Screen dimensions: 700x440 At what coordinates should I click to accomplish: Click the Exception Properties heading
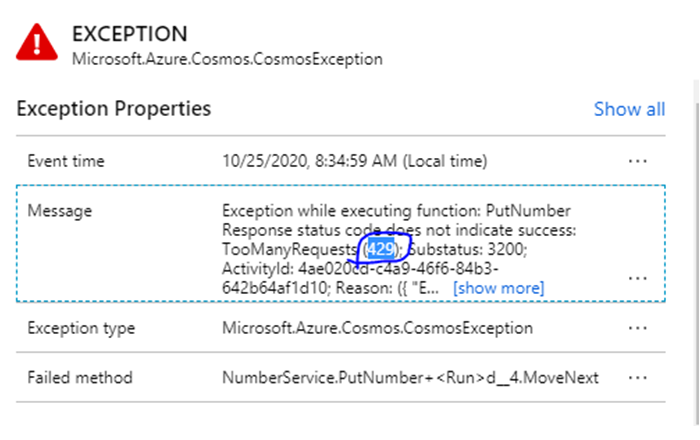click(114, 109)
